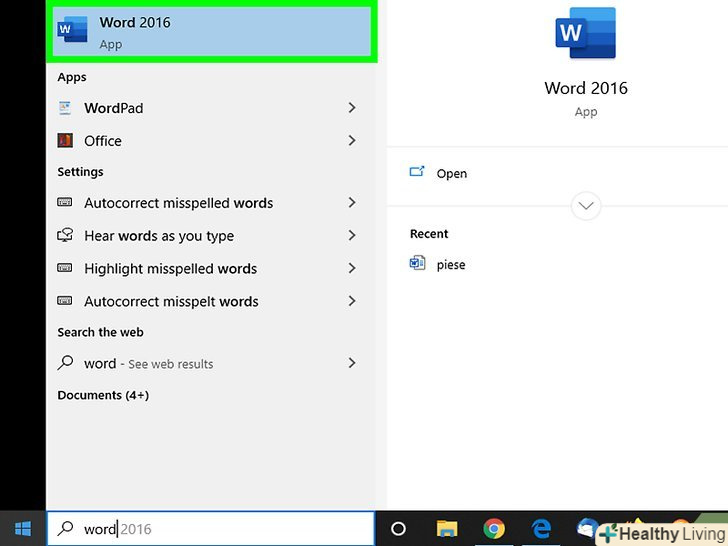The width and height of the screenshot is (728, 546).
Task: Expand the Autocorrect misspelled words arrow
Action: click(352, 202)
